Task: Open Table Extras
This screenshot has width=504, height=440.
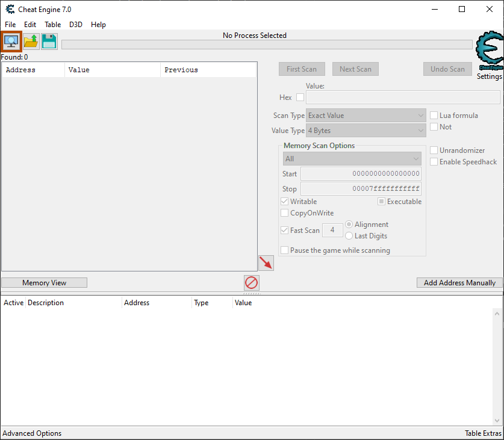Action: (x=483, y=433)
